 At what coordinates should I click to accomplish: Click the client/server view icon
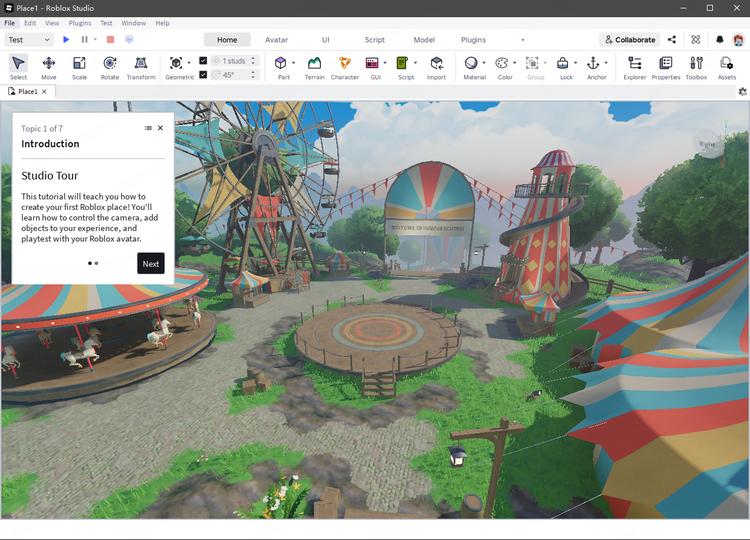(129, 40)
